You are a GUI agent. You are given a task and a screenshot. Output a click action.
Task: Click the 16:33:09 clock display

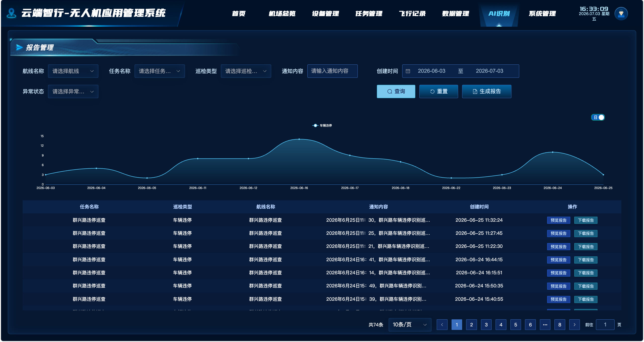(594, 9)
